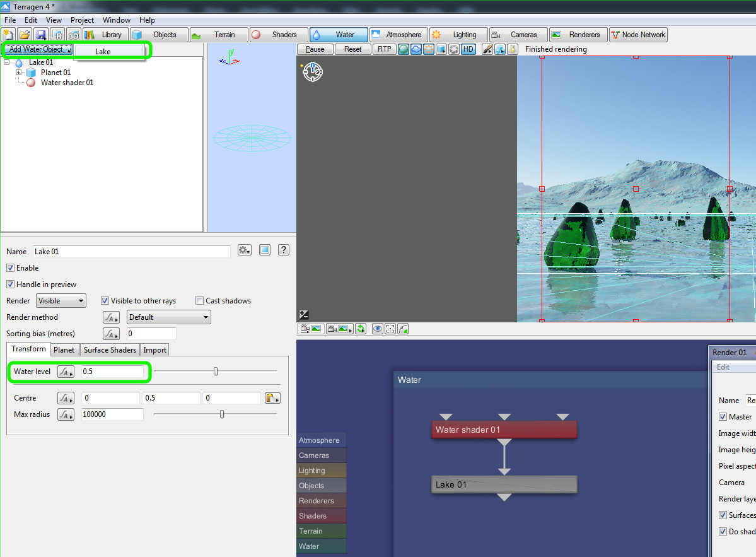
Task: Adjust the Water level slider
Action: click(x=216, y=372)
